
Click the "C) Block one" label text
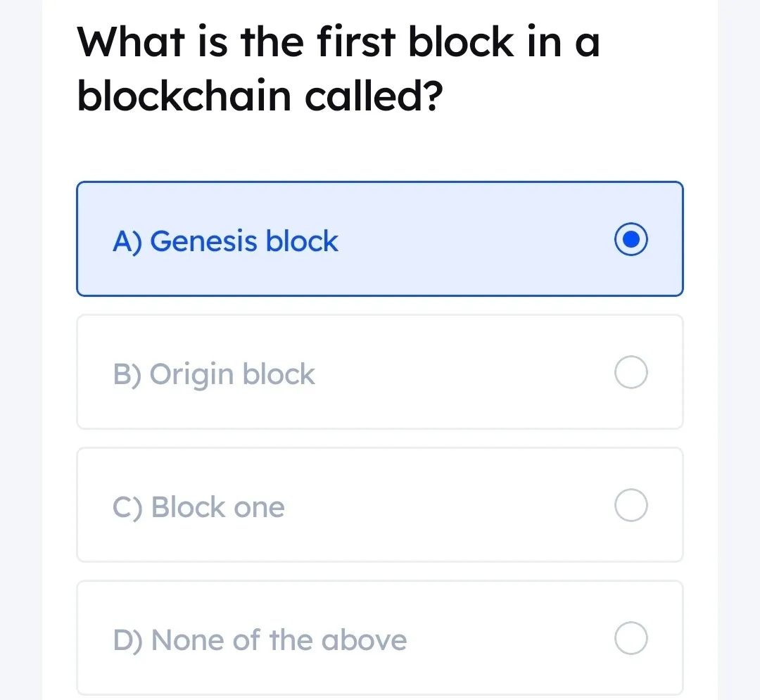198,507
